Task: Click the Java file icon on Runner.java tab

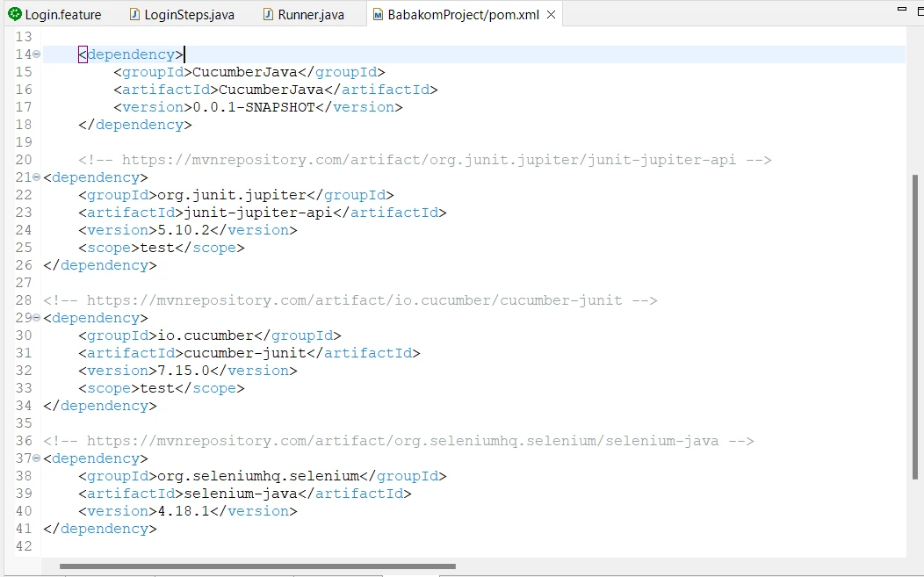Action: 266,13
